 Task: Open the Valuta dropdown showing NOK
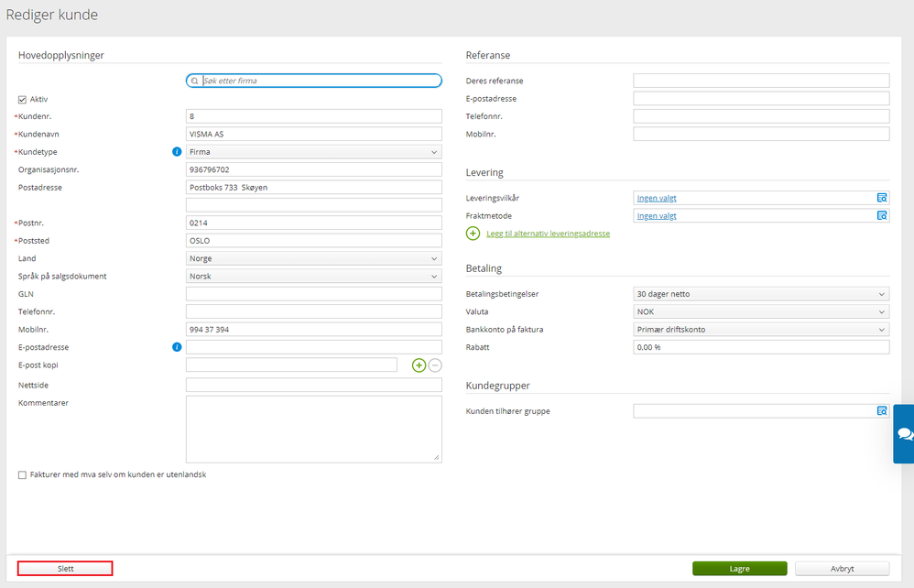[x=761, y=311]
